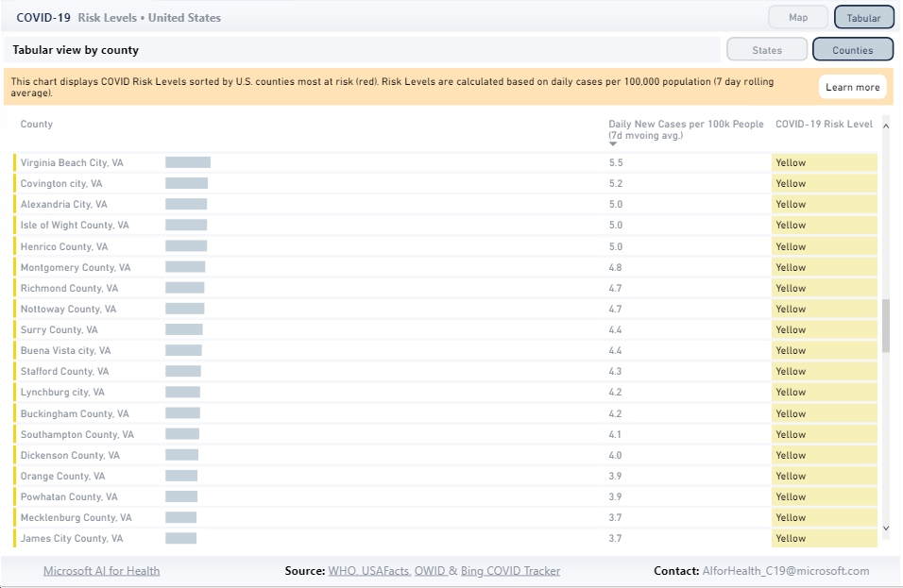Select Henrico County, VA
Screen dimensions: 903x588
445,246
